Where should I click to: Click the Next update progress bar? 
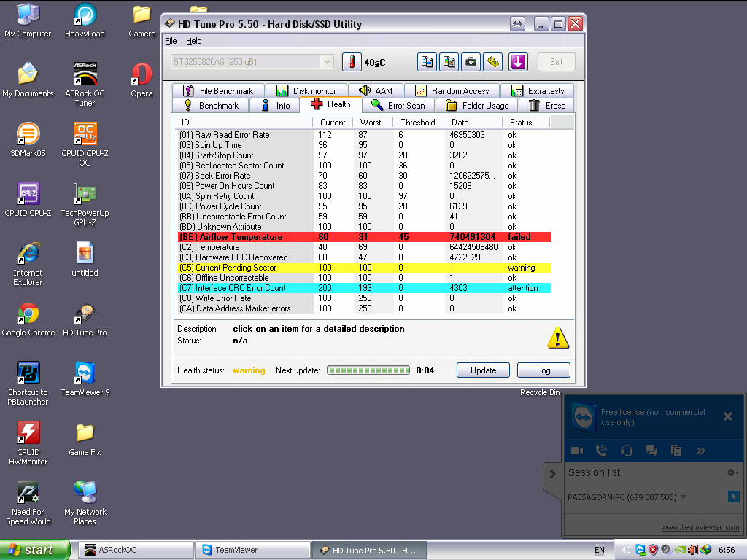click(368, 370)
